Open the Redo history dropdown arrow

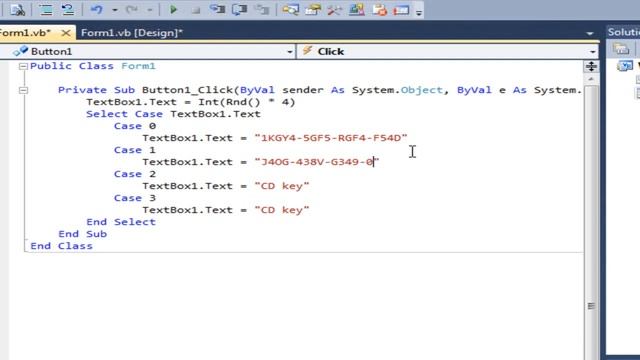point(149,10)
